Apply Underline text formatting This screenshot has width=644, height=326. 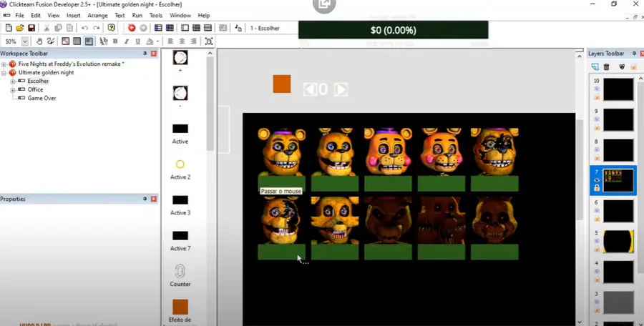click(138, 41)
